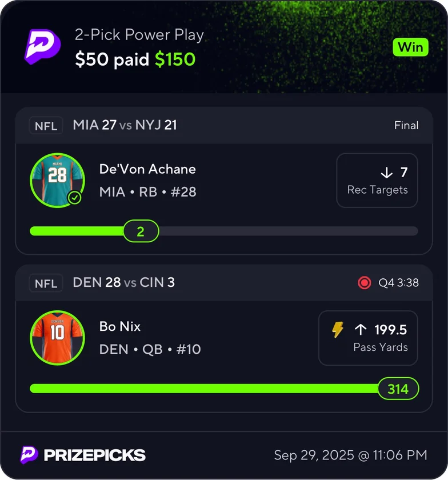The width and height of the screenshot is (448, 480).
Task: Click the De'Von Achane player name
Action: tap(147, 169)
